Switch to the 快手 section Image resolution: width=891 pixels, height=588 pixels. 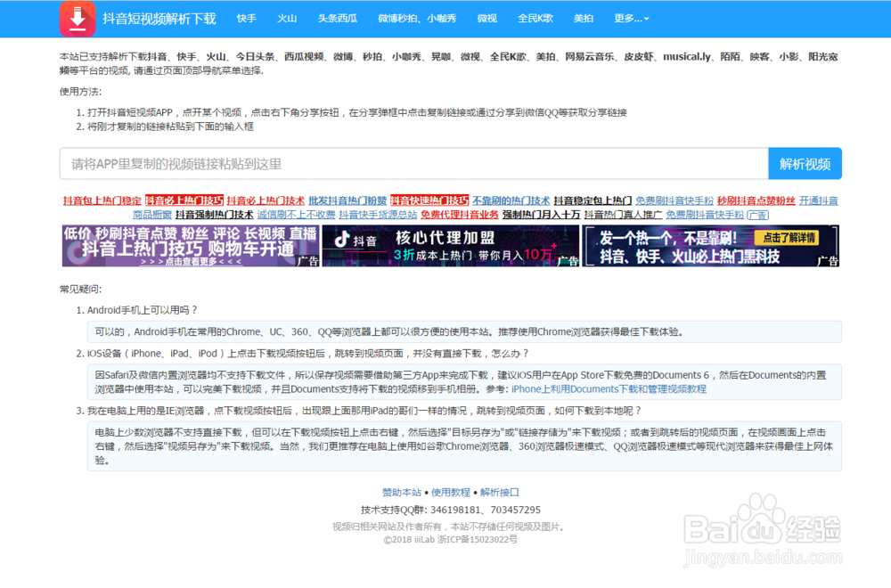[247, 18]
